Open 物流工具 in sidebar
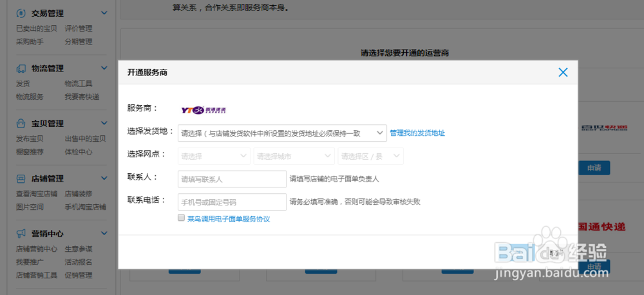This screenshot has width=644, height=295. (x=79, y=83)
